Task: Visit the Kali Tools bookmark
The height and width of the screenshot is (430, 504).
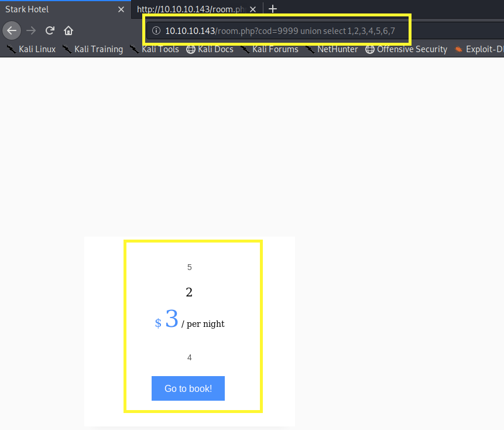Action: click(155, 49)
